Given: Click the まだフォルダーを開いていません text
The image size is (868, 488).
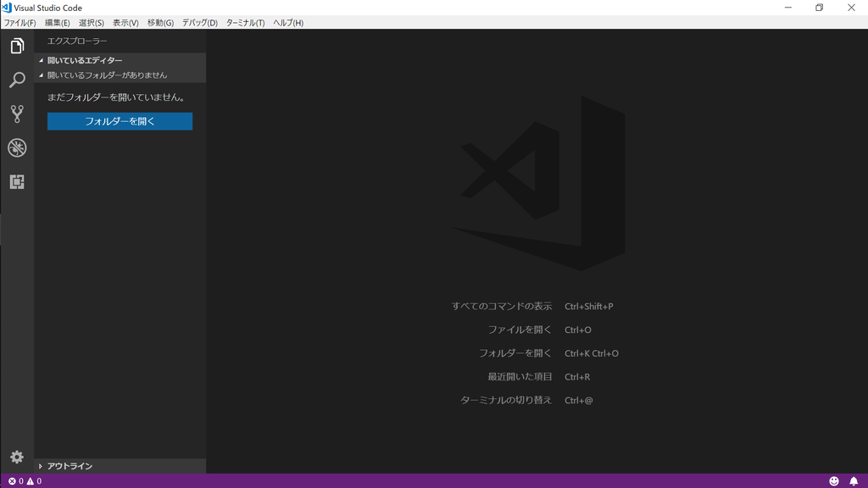Looking at the screenshot, I should 116,97.
